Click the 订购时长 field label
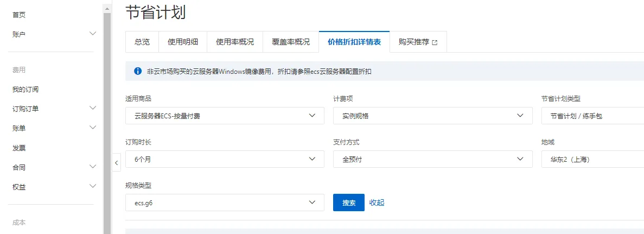Viewport: 644px width, 234px height. [x=138, y=142]
